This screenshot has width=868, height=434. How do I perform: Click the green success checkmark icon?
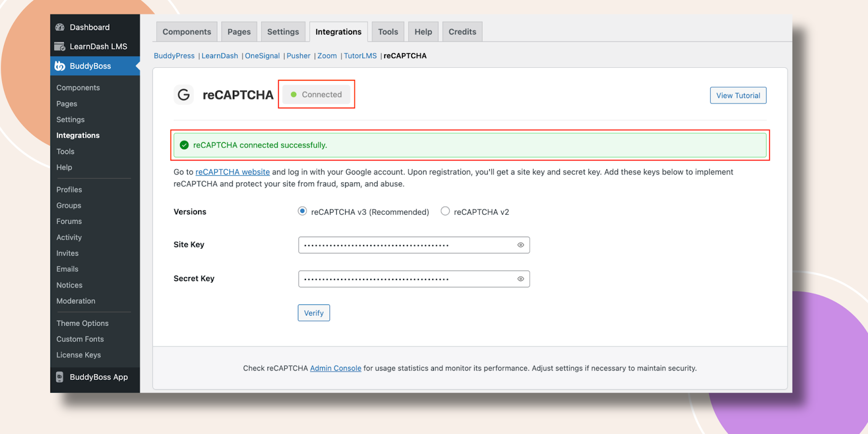click(x=184, y=145)
